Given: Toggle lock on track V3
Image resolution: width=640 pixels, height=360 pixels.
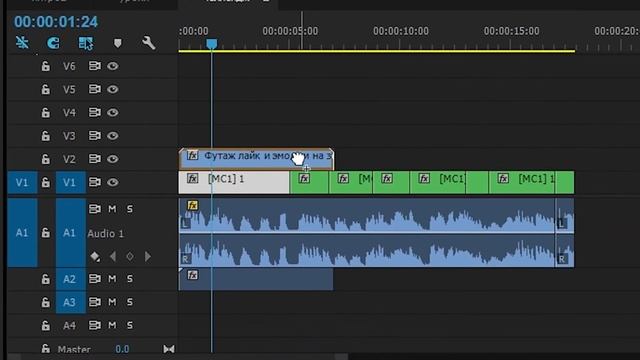Looking at the screenshot, I should (46, 136).
